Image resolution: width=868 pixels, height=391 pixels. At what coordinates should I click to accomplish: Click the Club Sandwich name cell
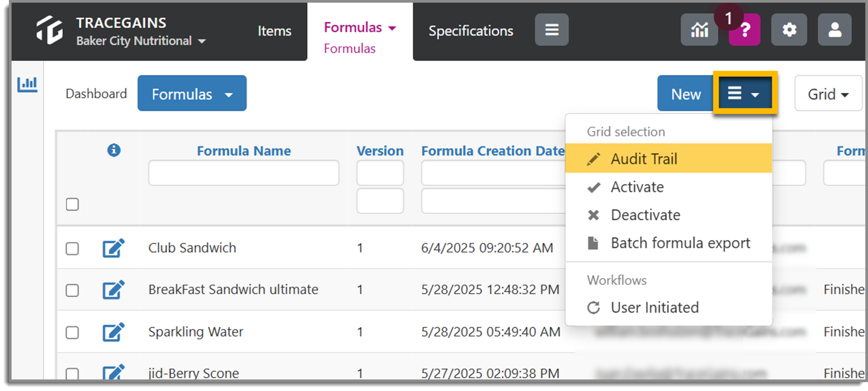click(x=192, y=248)
